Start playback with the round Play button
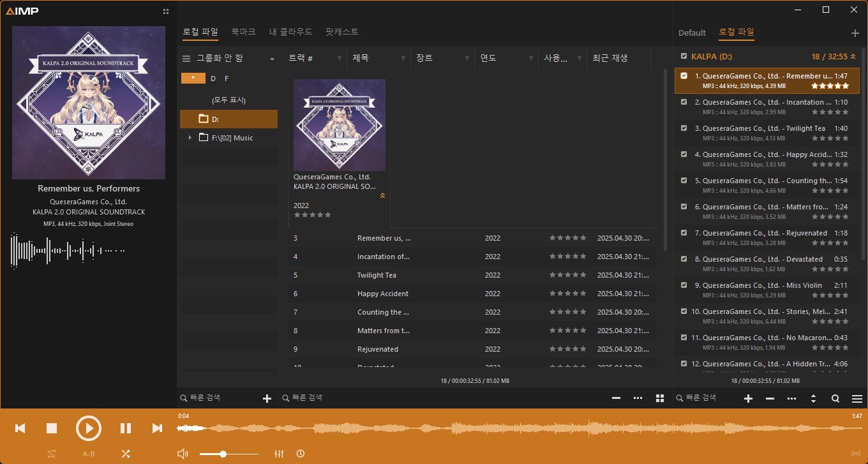 pyautogui.click(x=89, y=428)
